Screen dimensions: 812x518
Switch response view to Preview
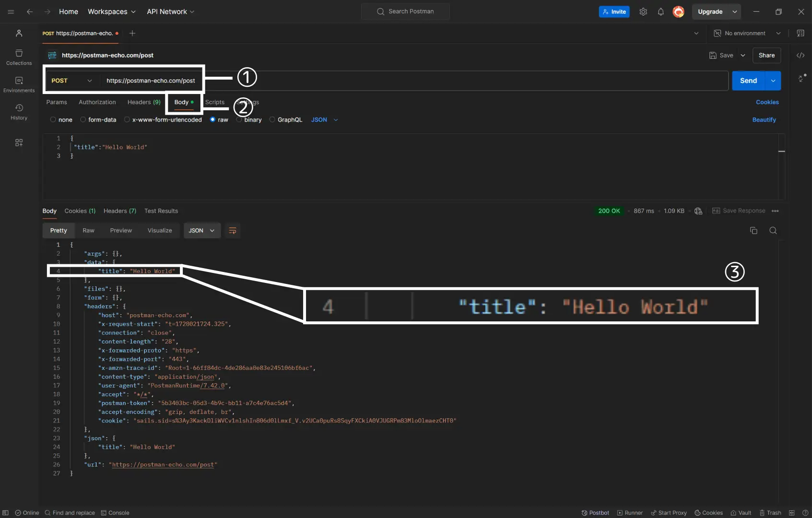pos(121,231)
